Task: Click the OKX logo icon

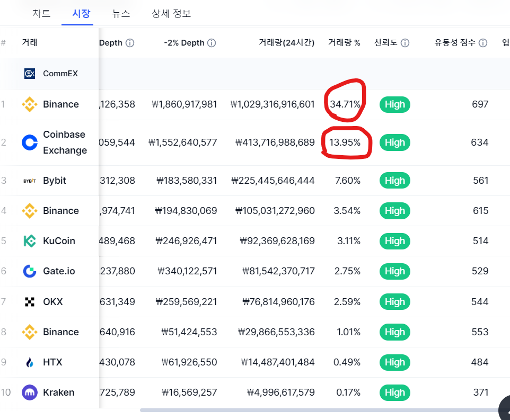Action: coord(30,302)
